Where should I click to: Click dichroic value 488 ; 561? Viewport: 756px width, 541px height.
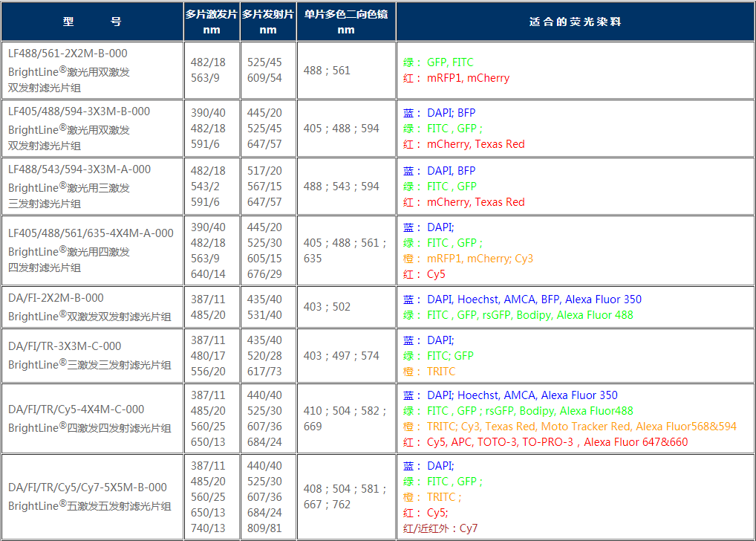point(327,71)
